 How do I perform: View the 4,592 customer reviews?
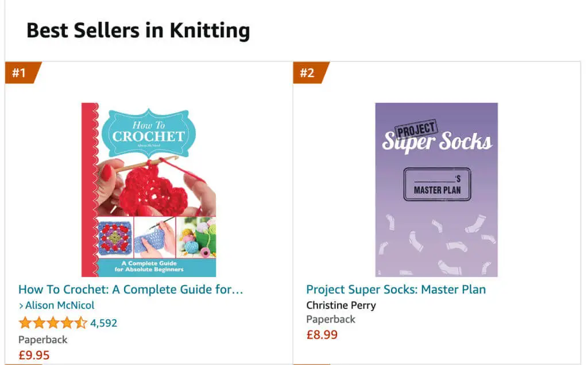tap(103, 323)
